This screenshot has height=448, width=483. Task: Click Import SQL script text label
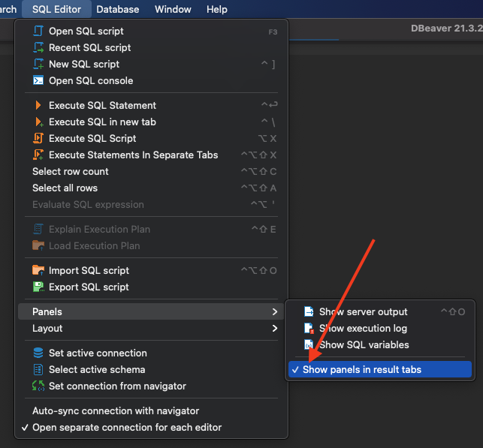[x=89, y=270]
